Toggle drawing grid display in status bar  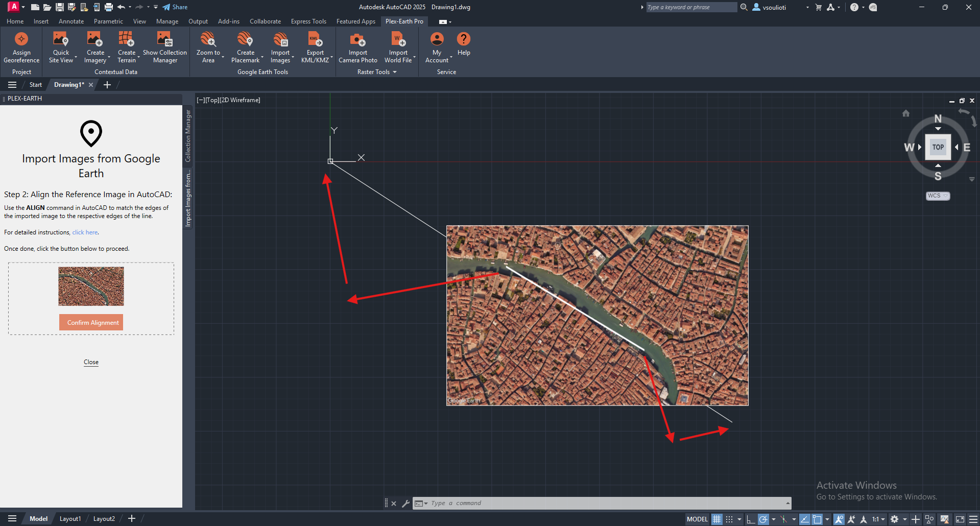(717, 519)
